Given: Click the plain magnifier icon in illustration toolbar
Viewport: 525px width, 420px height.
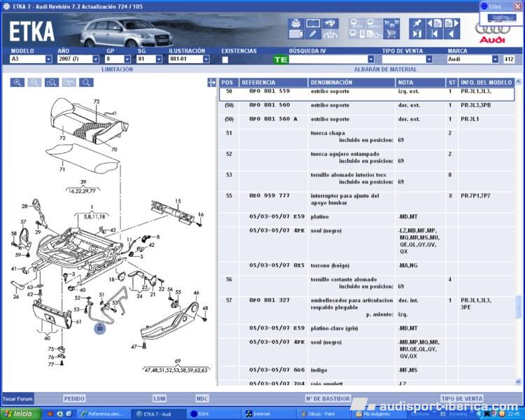Looking at the screenshot, I should click(x=86, y=83).
